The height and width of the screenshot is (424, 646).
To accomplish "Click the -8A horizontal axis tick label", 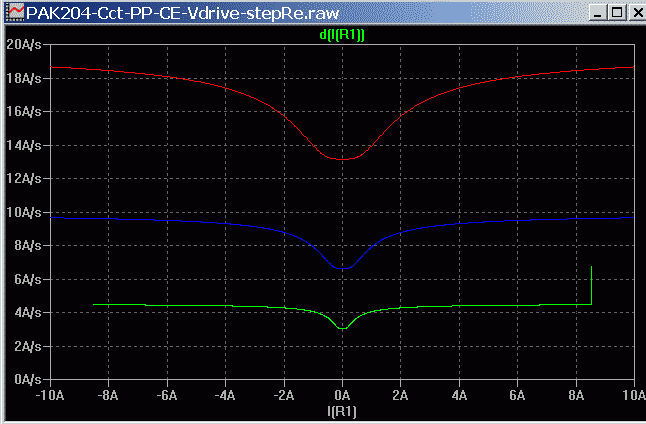I will point(108,396).
